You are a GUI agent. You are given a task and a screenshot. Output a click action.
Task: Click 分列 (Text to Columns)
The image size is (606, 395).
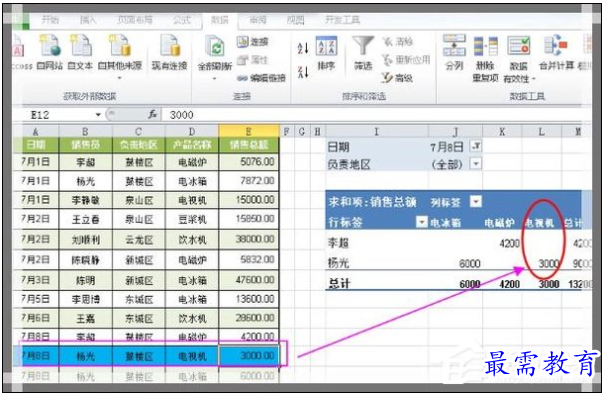point(454,53)
